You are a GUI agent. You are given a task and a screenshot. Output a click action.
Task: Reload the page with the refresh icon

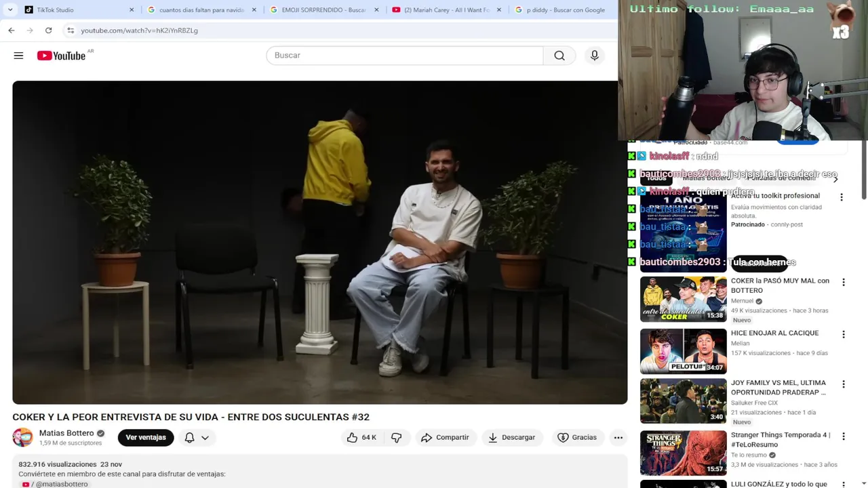tap(48, 30)
